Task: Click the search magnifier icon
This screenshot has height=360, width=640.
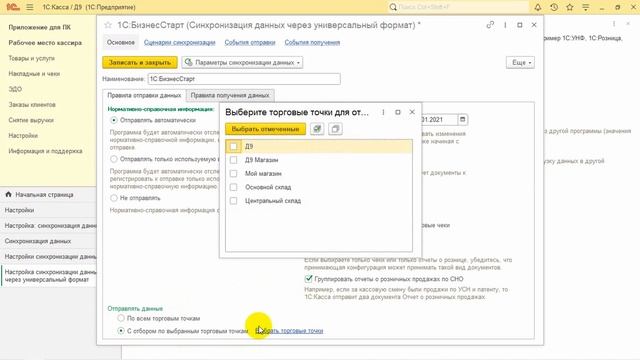Action: [x=393, y=7]
